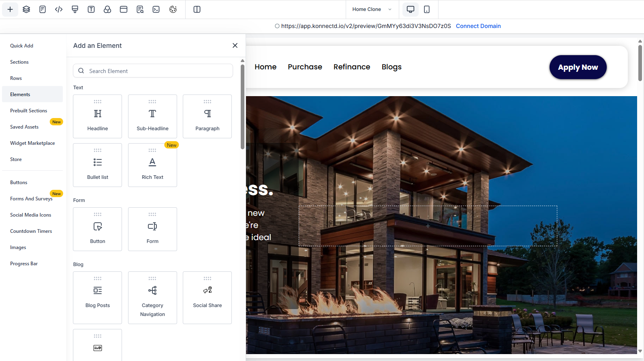Open the Layers panel icon
The width and height of the screenshot is (644, 361).
pos(26,9)
